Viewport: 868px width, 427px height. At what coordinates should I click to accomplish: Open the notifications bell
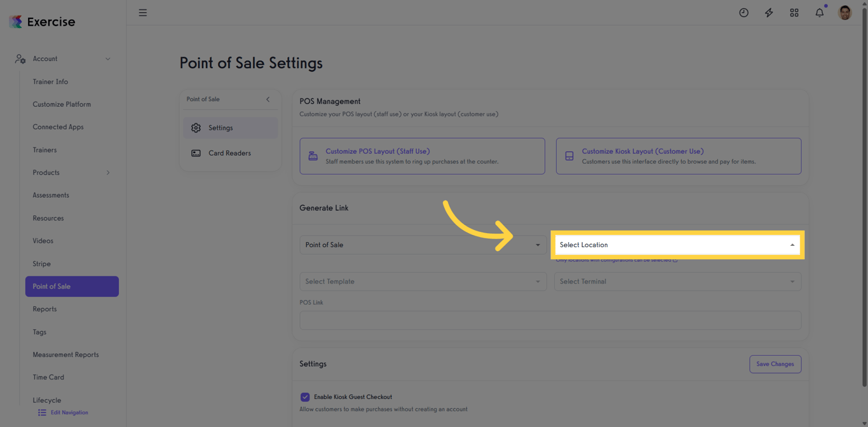pos(819,12)
